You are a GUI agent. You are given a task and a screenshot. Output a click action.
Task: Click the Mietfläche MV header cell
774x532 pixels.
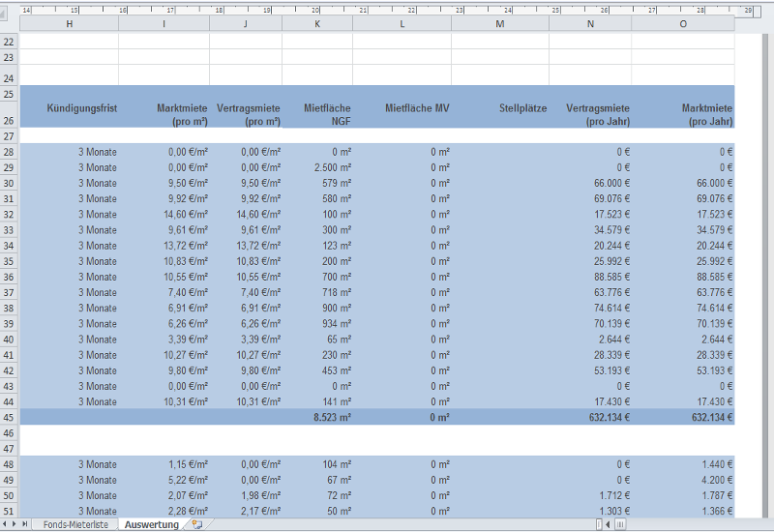pyautogui.click(x=402, y=114)
